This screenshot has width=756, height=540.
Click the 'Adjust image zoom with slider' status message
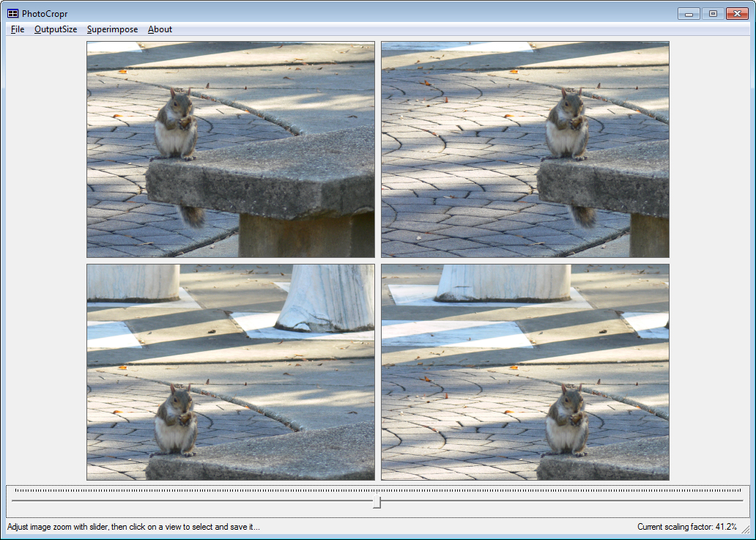pyautogui.click(x=133, y=527)
